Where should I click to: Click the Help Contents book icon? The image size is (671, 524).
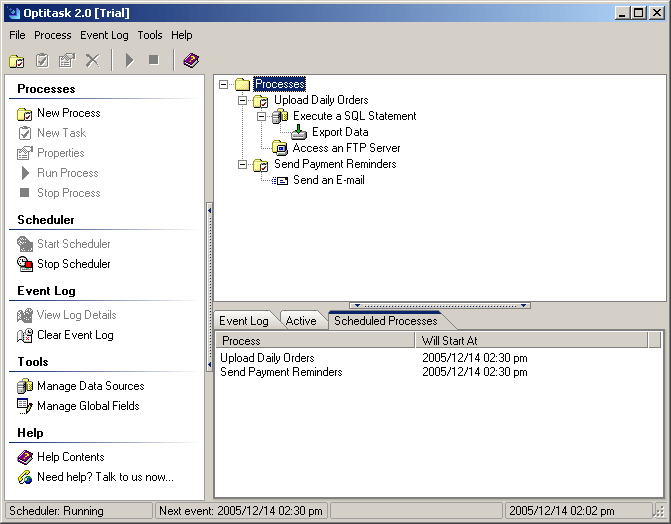point(25,457)
